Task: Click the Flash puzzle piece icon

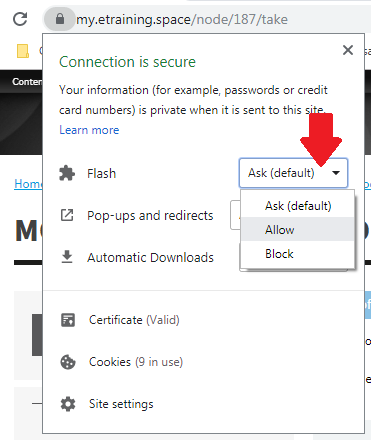Action: pos(67,173)
